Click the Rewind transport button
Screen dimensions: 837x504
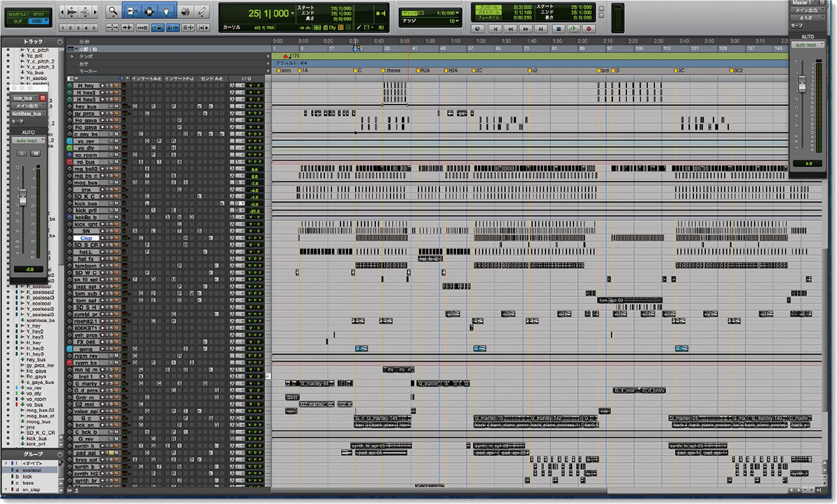coord(511,29)
